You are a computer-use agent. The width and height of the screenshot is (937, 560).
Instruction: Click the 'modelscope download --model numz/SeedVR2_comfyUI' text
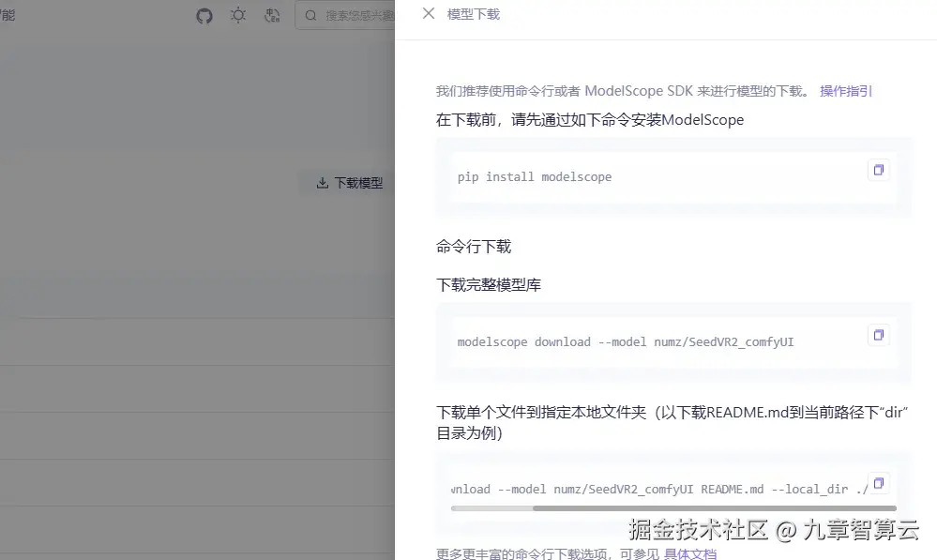click(625, 341)
